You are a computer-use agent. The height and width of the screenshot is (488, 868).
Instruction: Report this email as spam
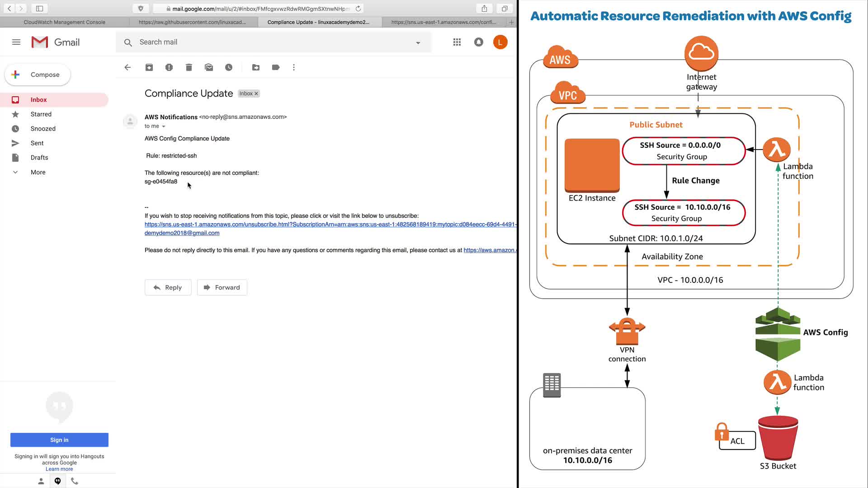169,67
